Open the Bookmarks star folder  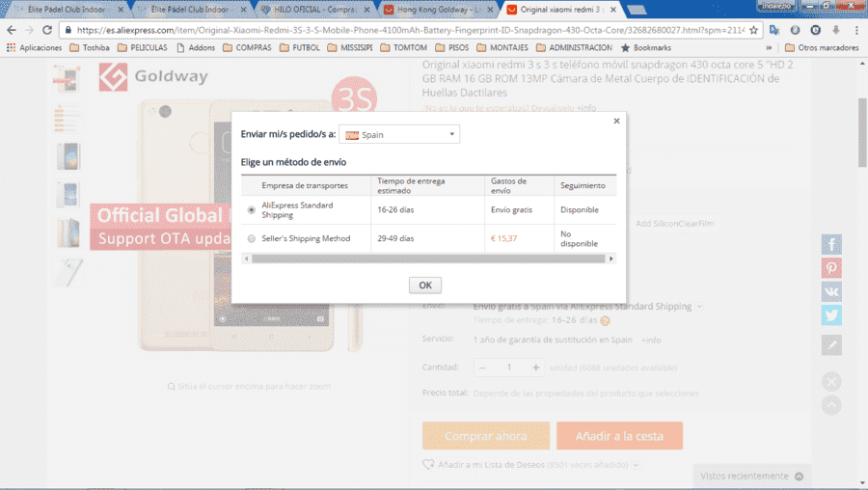pyautogui.click(x=646, y=47)
